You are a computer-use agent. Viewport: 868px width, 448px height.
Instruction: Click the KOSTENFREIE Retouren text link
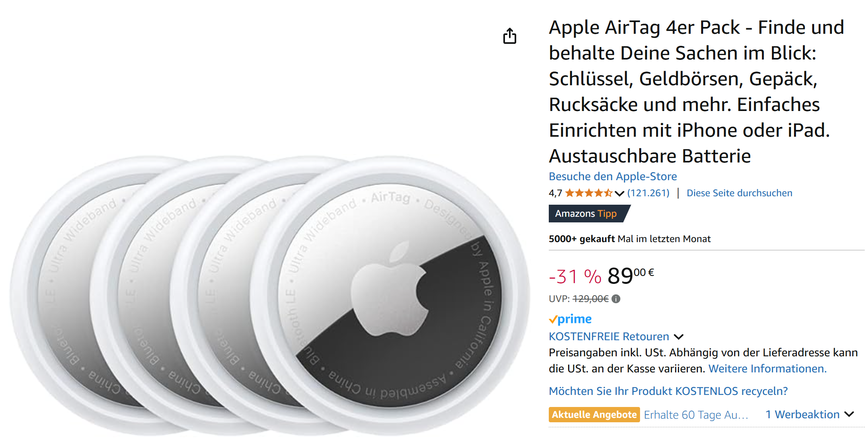tap(609, 337)
